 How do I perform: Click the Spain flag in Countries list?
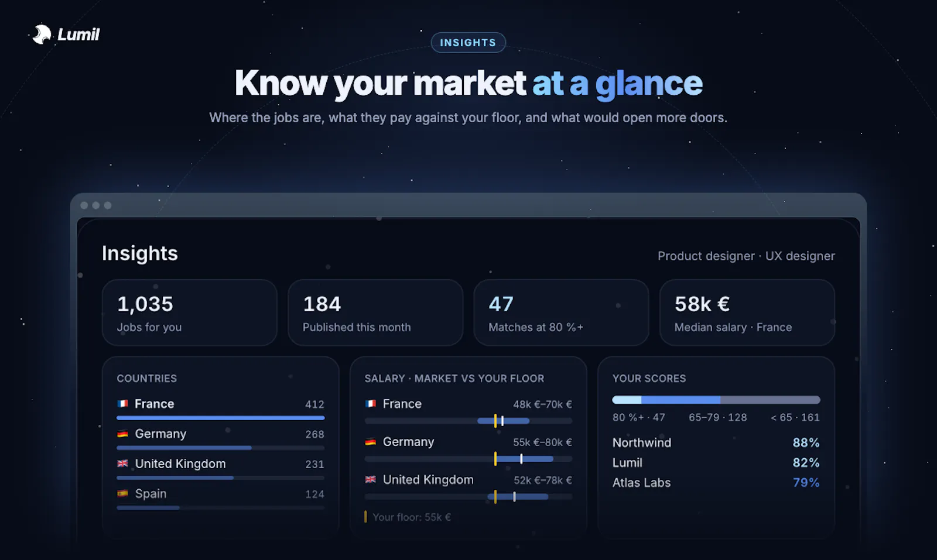tap(122, 493)
